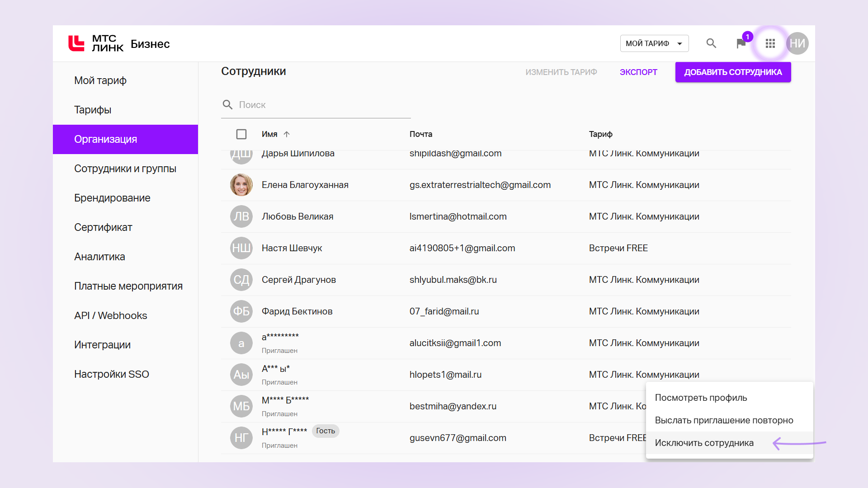Open Тарифы in the sidebar
The height and width of the screenshot is (488, 868).
(125, 110)
